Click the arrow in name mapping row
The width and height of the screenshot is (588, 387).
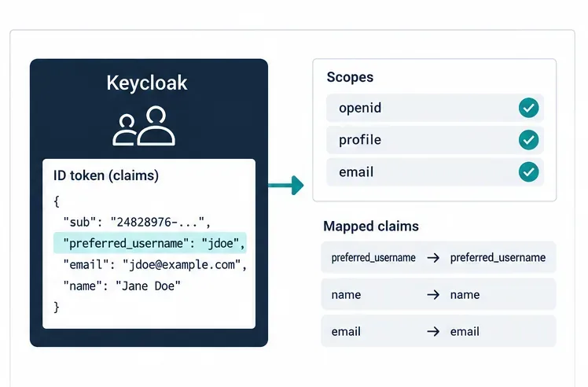click(x=433, y=295)
